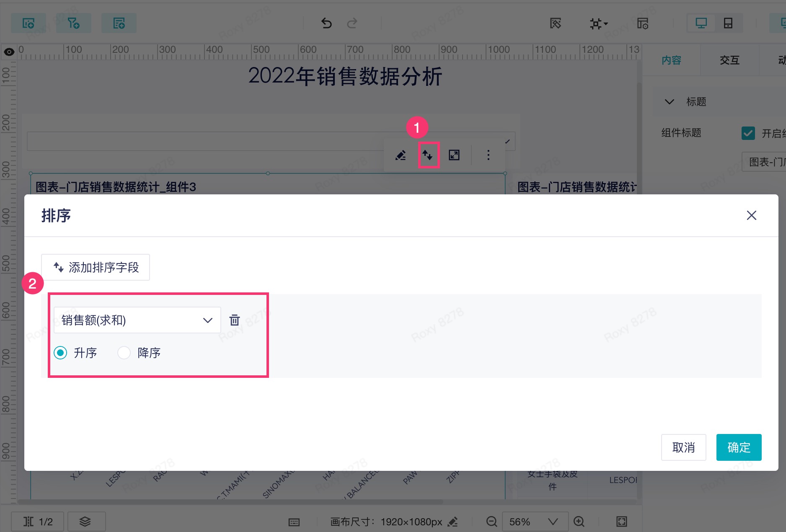Switch to desktop layout view icon
Viewport: 786px width, 532px height.
click(x=701, y=23)
